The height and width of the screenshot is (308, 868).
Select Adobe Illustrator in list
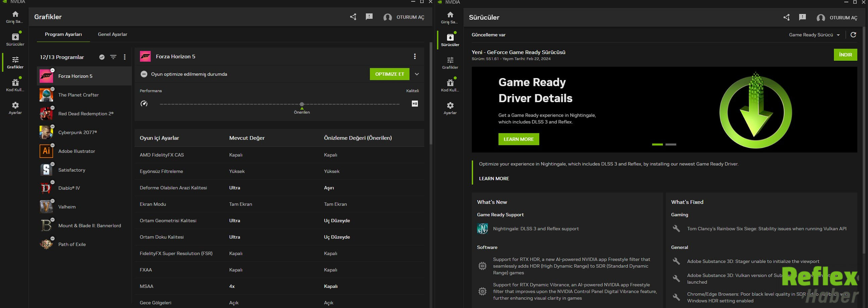coord(84,151)
